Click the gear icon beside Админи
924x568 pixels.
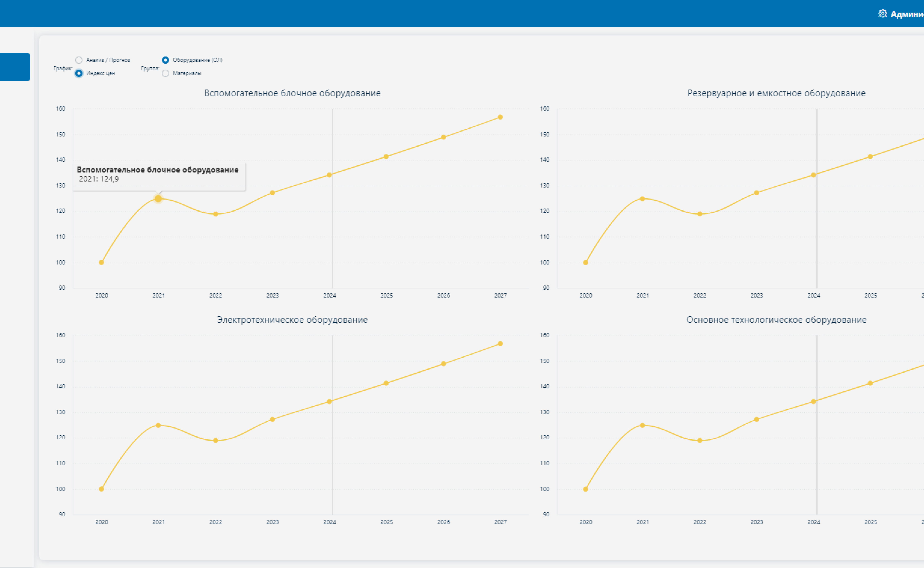coord(882,14)
